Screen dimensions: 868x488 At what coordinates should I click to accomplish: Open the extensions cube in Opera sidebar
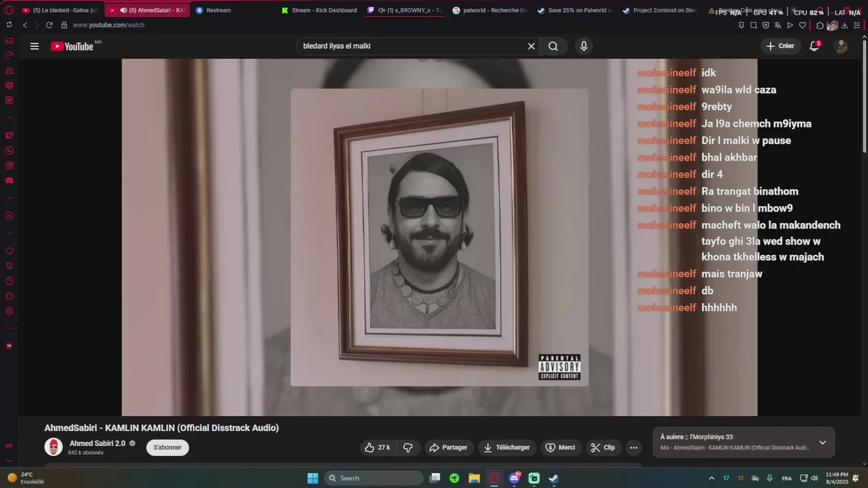coord(9,296)
